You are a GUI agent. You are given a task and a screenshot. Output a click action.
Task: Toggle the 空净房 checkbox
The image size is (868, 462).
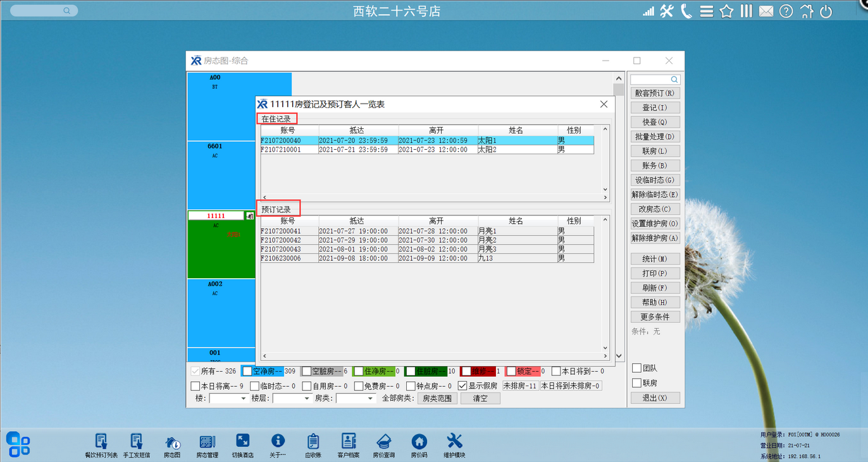tap(247, 371)
